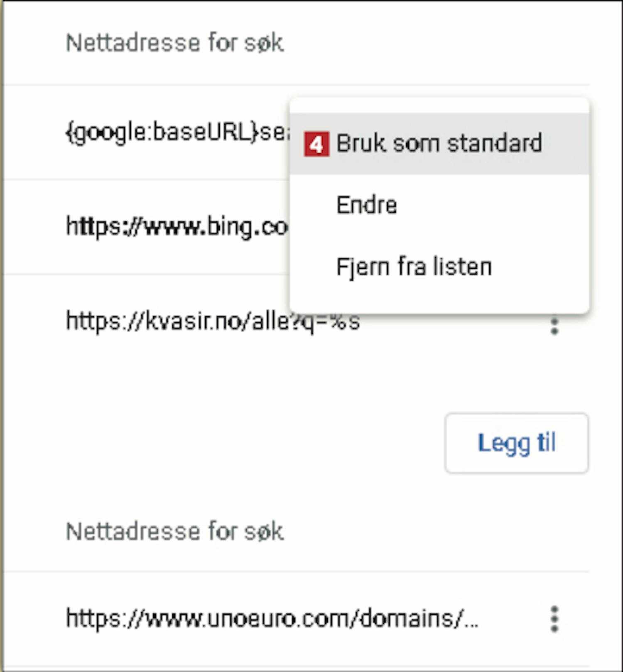Select the https://www.bing.co search URL row

pos(177,227)
